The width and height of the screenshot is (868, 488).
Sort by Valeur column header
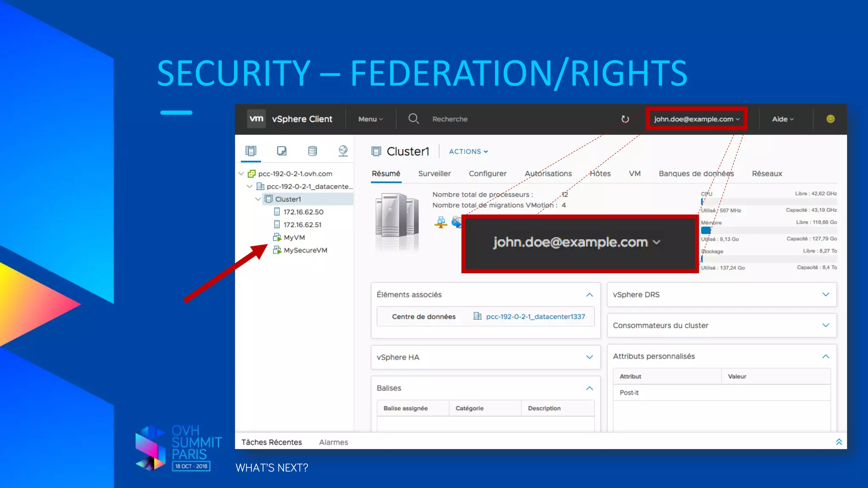click(776, 376)
